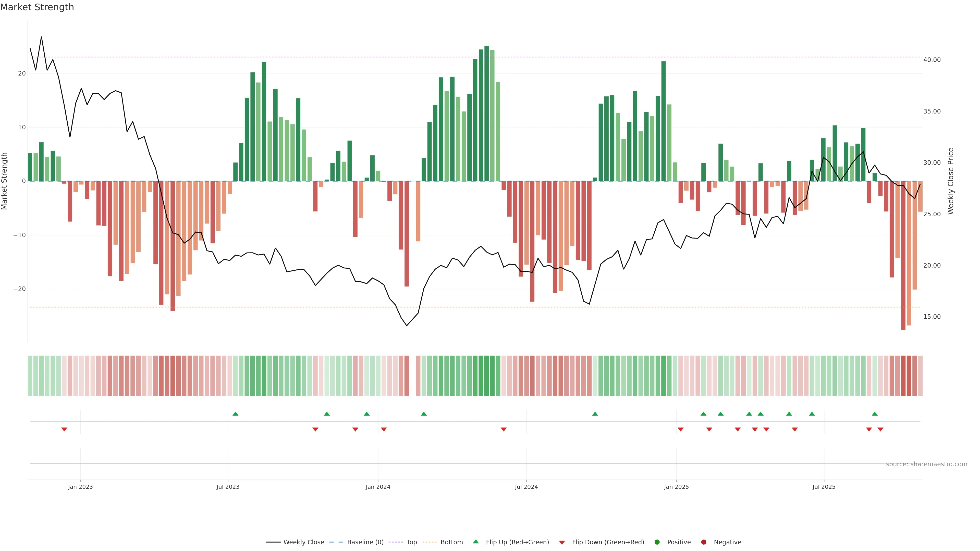Click the flip-down triangle near June 2024
The width and height of the screenshot is (980, 551).
[504, 429]
